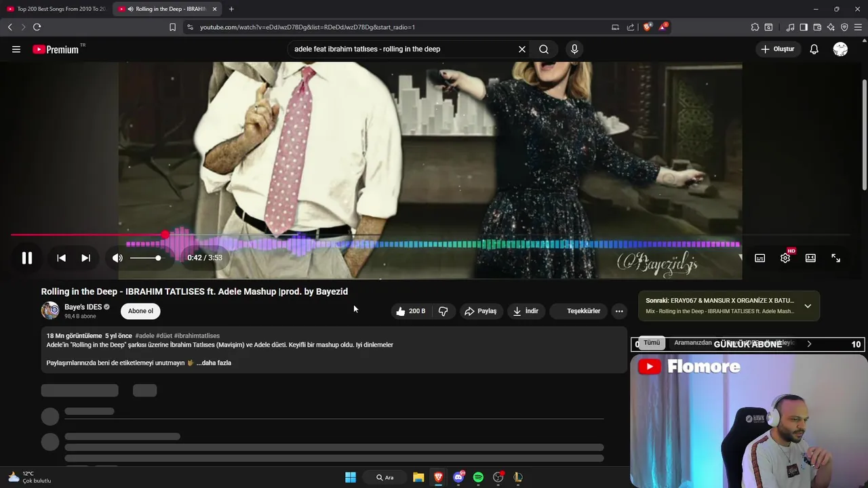Skip to the previous video

[61, 258]
